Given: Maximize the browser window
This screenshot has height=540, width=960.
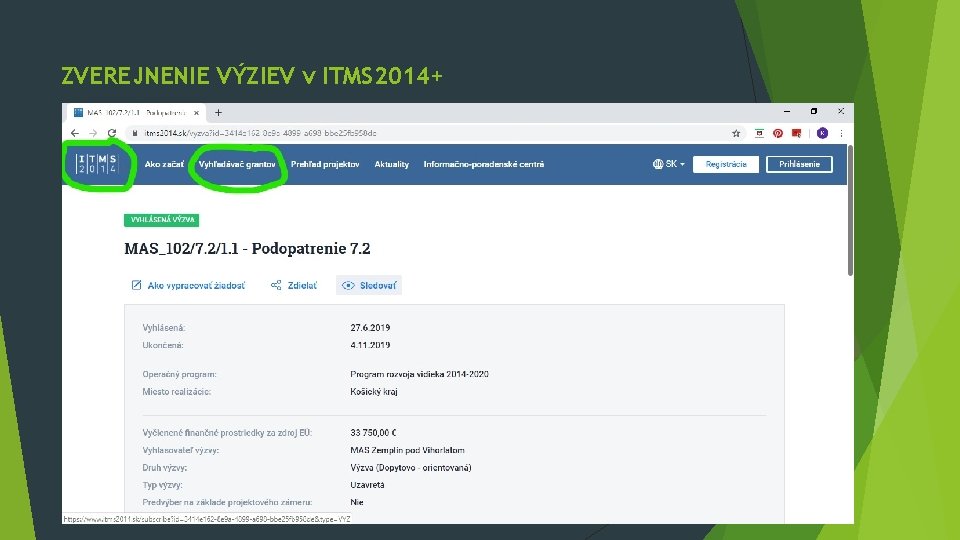Looking at the screenshot, I should (x=814, y=111).
